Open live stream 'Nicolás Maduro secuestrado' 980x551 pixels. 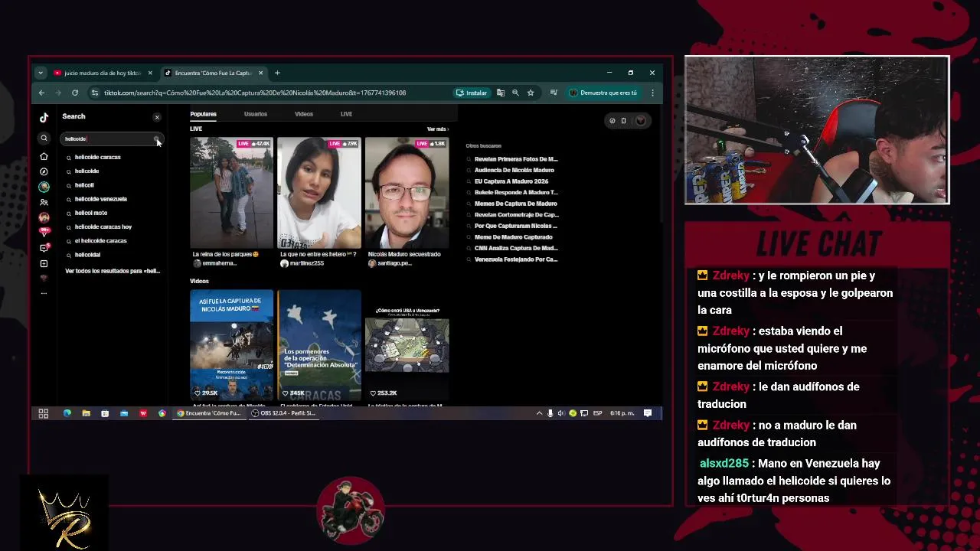(407, 193)
